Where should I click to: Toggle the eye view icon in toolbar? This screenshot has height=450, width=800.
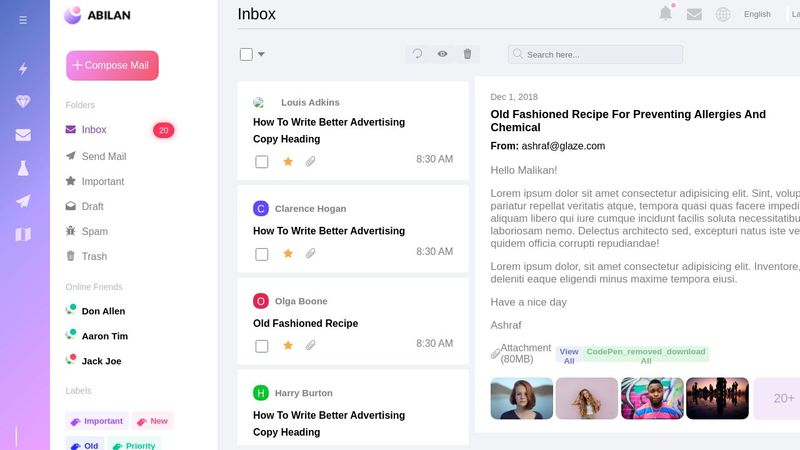pos(442,54)
